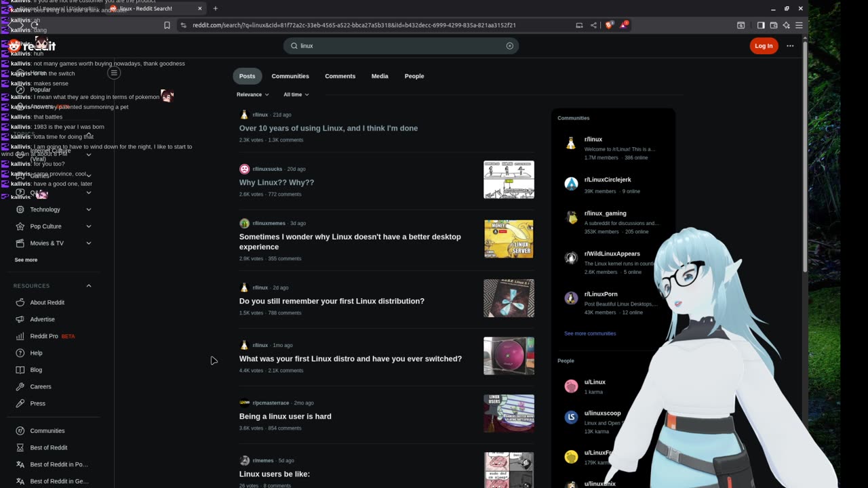
Task: Click See more in the sidebar
Action: pos(26,260)
